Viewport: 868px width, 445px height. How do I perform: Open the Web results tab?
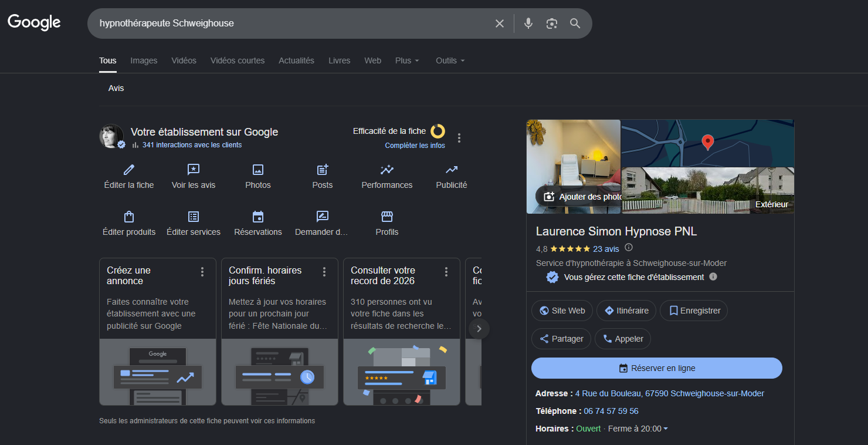click(372, 60)
